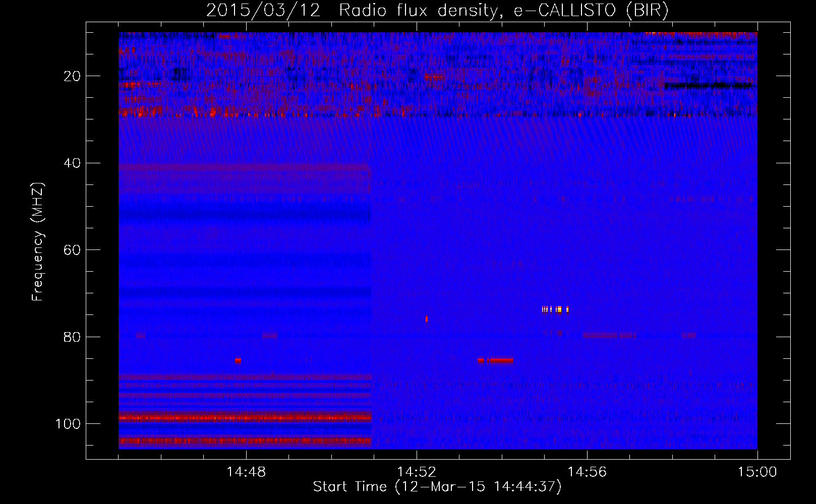Click the 14:48 time tick label
816x504 pixels.
click(x=246, y=472)
